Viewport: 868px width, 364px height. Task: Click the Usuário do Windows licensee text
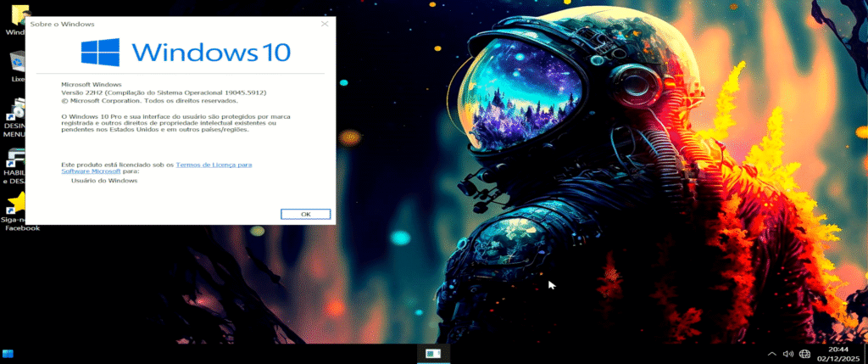(104, 181)
